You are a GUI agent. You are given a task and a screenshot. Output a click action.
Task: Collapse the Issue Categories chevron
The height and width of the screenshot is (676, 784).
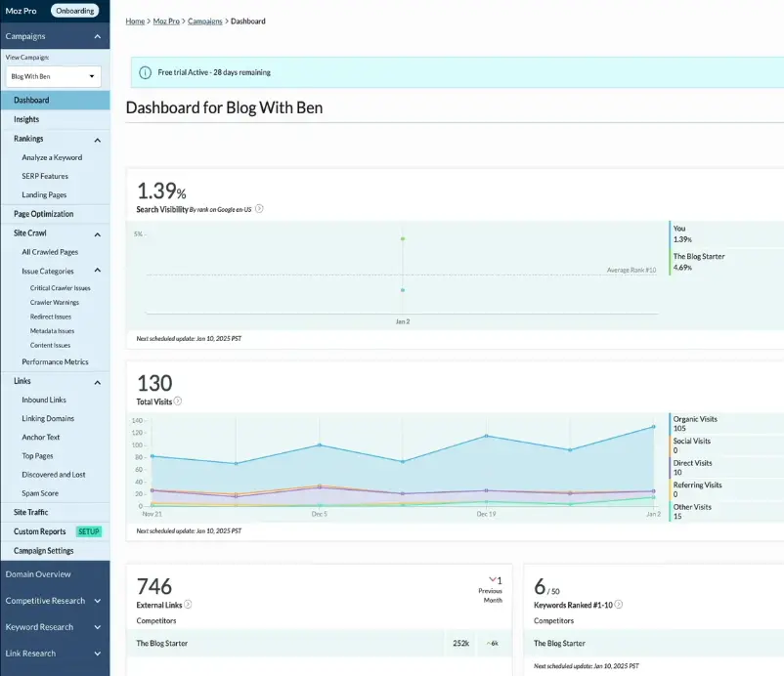pyautogui.click(x=98, y=271)
